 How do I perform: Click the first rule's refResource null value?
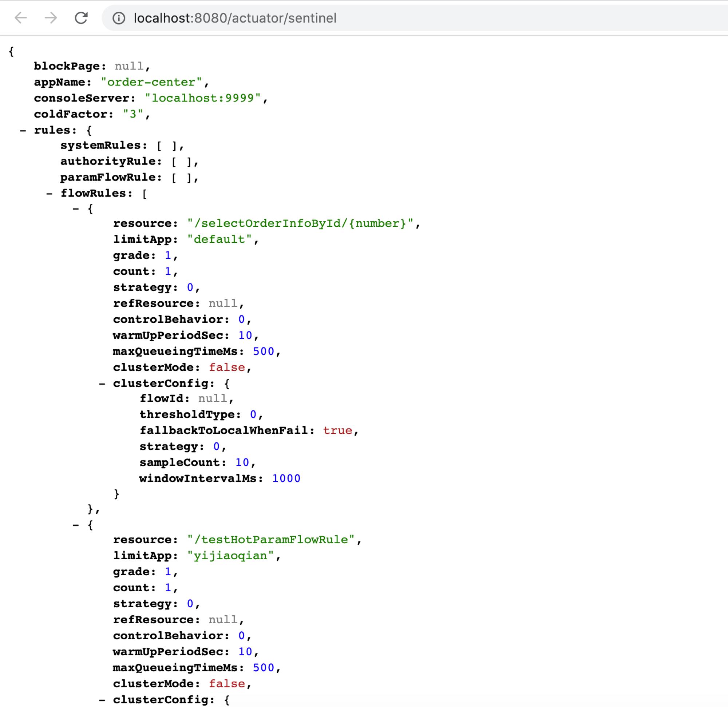tap(223, 303)
